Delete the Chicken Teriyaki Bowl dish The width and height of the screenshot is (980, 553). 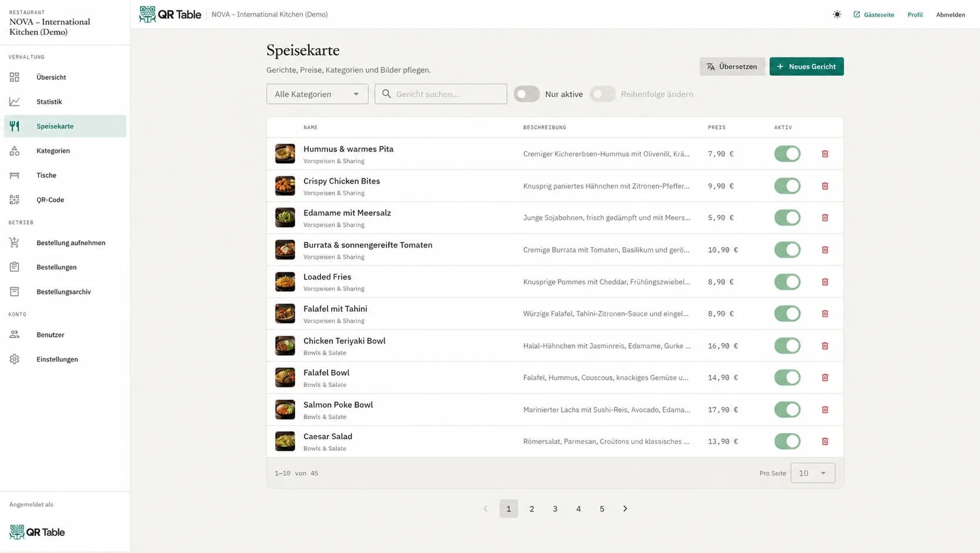click(x=825, y=346)
